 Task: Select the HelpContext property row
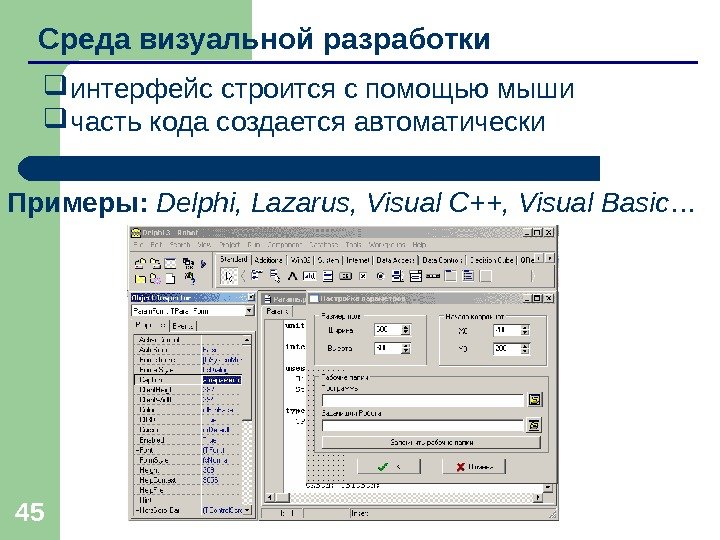tap(188, 480)
